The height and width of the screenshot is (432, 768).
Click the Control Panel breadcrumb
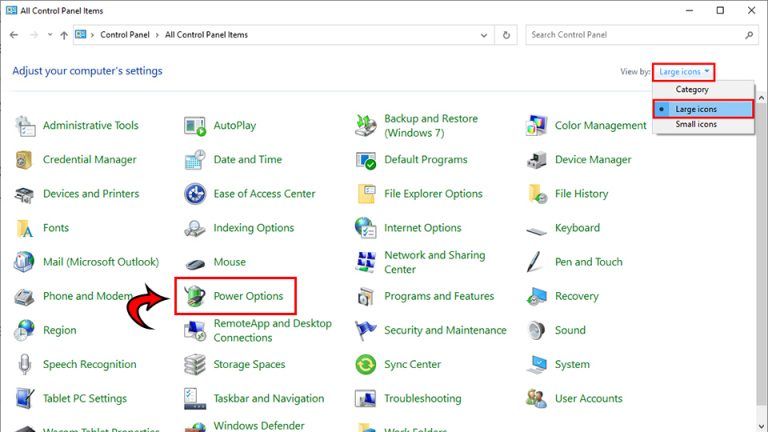pyautogui.click(x=125, y=35)
